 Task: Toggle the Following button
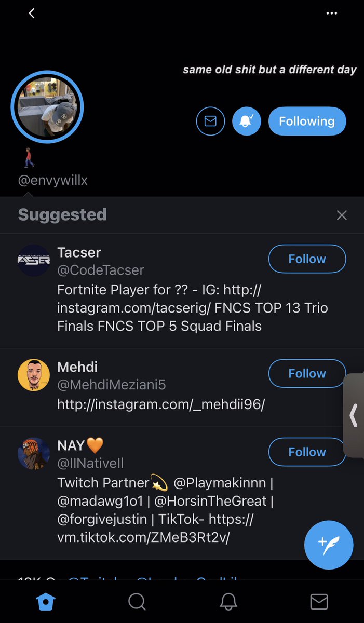click(x=307, y=121)
